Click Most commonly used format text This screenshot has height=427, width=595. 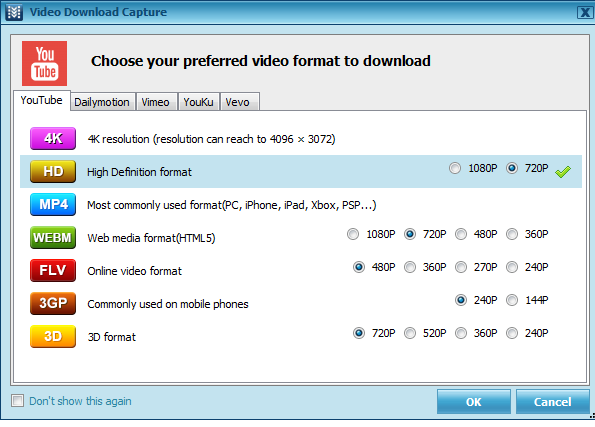pyautogui.click(x=231, y=205)
